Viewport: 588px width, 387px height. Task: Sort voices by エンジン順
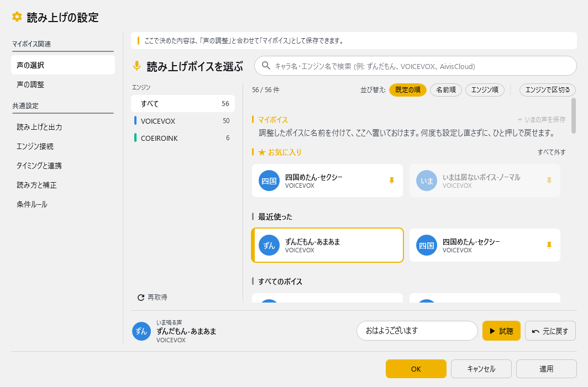click(x=485, y=90)
